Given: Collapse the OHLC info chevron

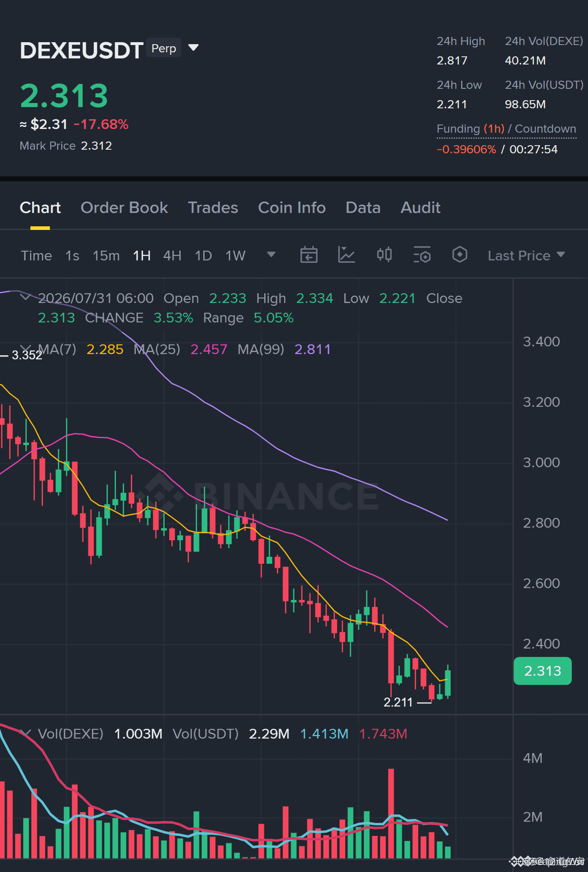Looking at the screenshot, I should pos(26,297).
